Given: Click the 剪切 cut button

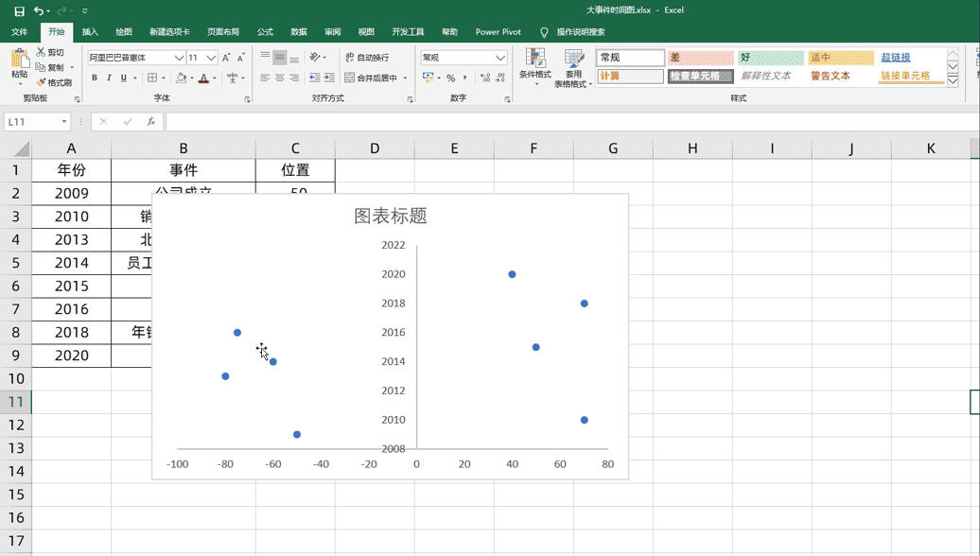Looking at the screenshot, I should pyautogui.click(x=50, y=52).
